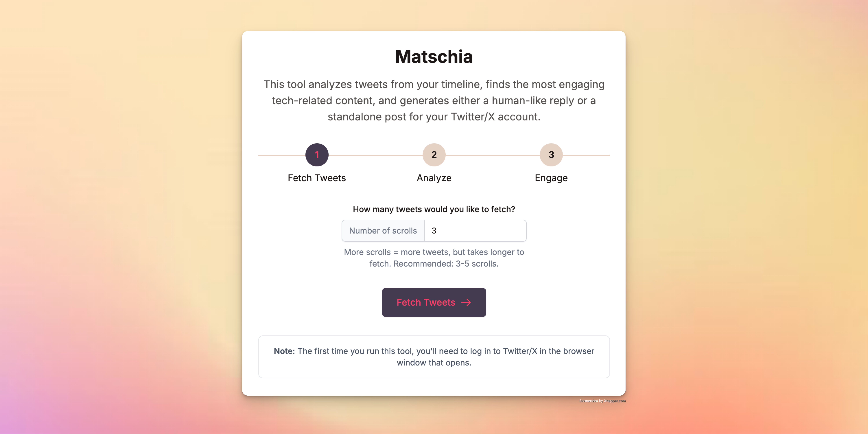Click the Xnapper.com screenshot credit
Viewport: 868px width, 434px height.
[x=602, y=401]
